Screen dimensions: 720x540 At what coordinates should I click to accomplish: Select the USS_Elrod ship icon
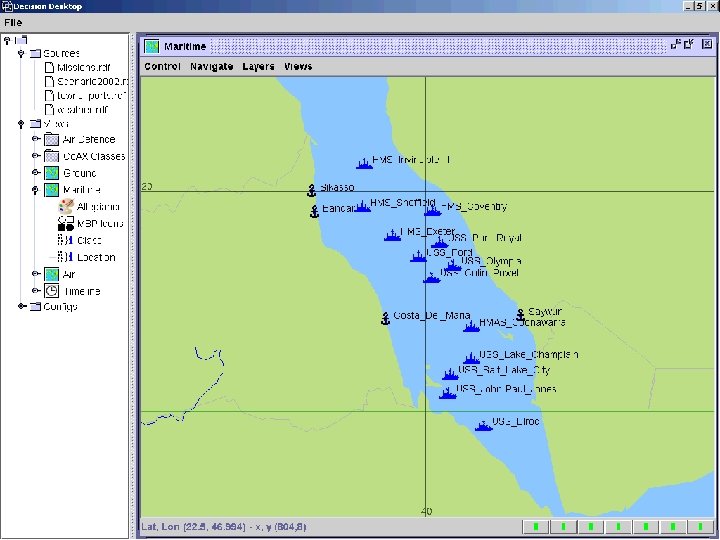[x=484, y=426]
